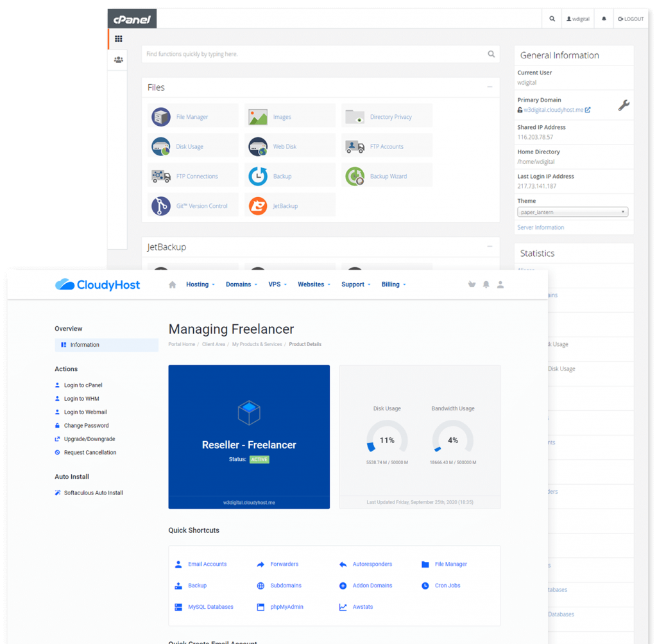Open Directory Privacy folder icon
Screen dimensions: 657x644
355,117
